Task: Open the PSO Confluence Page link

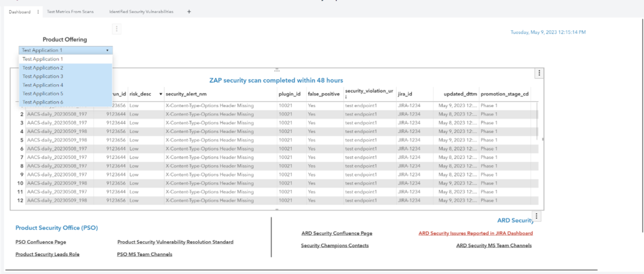Action: click(x=41, y=241)
